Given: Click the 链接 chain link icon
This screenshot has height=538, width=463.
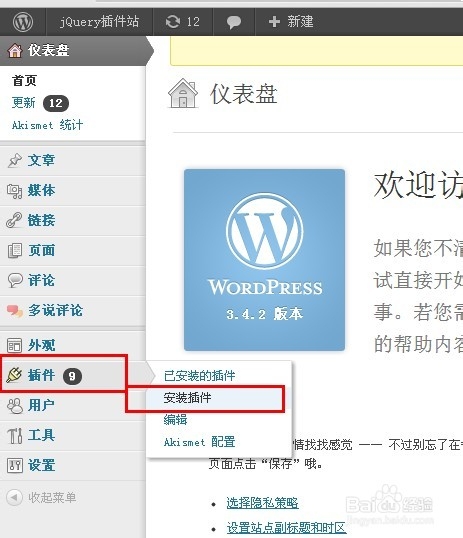Looking at the screenshot, I should point(14,220).
